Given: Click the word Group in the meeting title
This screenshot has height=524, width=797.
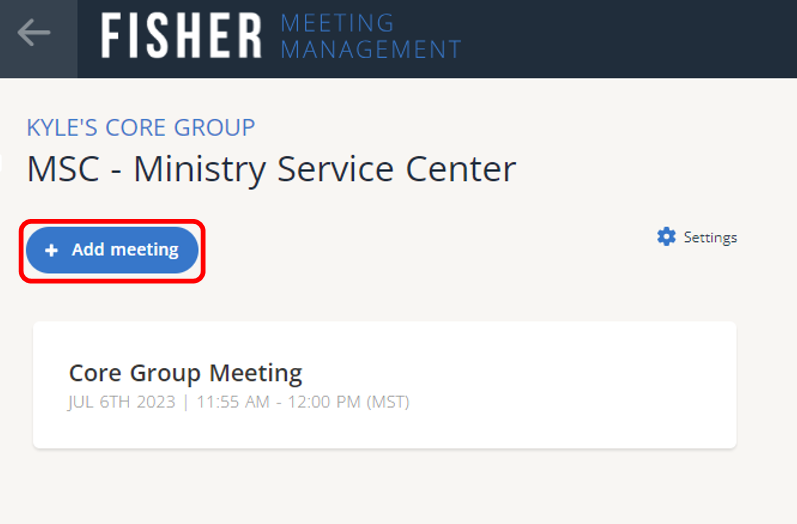Looking at the screenshot, I should (x=169, y=373).
